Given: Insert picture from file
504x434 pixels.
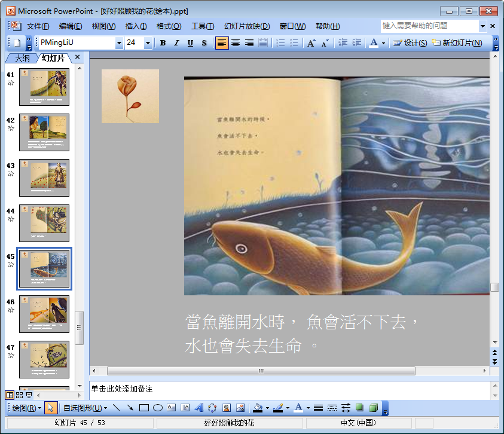Looking at the screenshot, I should pos(240,408).
